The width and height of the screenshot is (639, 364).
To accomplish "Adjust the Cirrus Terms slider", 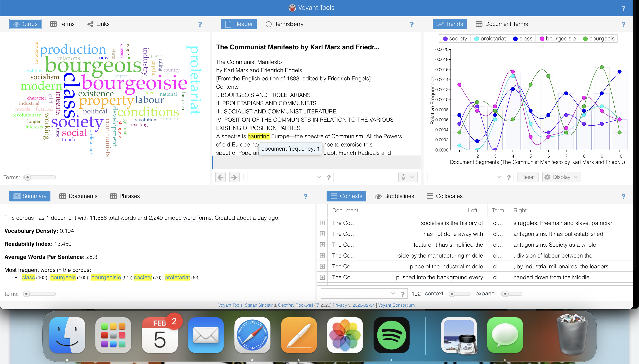I will point(28,177).
